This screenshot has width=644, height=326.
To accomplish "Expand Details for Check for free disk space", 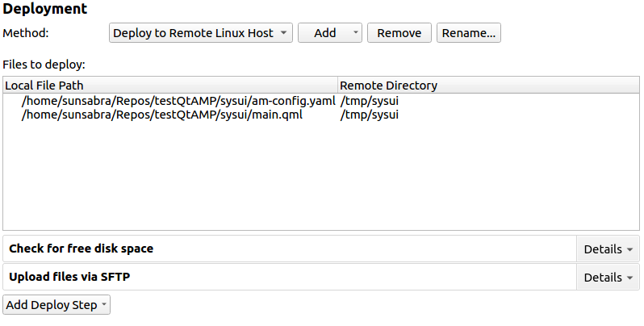I will tap(608, 249).
